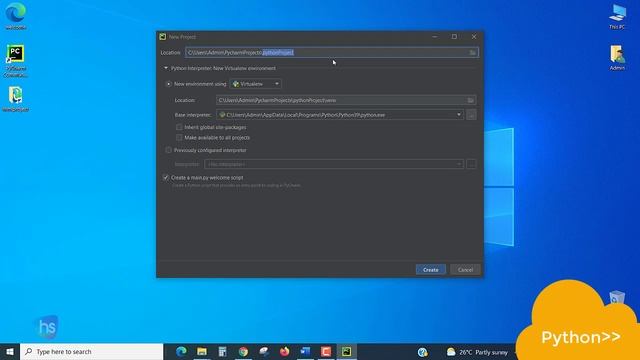This screenshot has width=640, height=360.
Task: Uncheck Create a main.py welcome script
Action: (x=166, y=178)
